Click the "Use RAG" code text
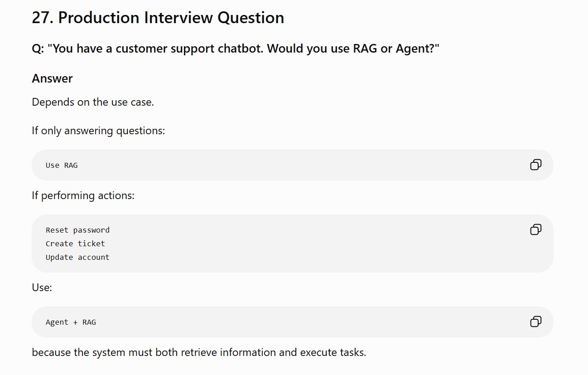This screenshot has width=588, height=375. (x=62, y=166)
